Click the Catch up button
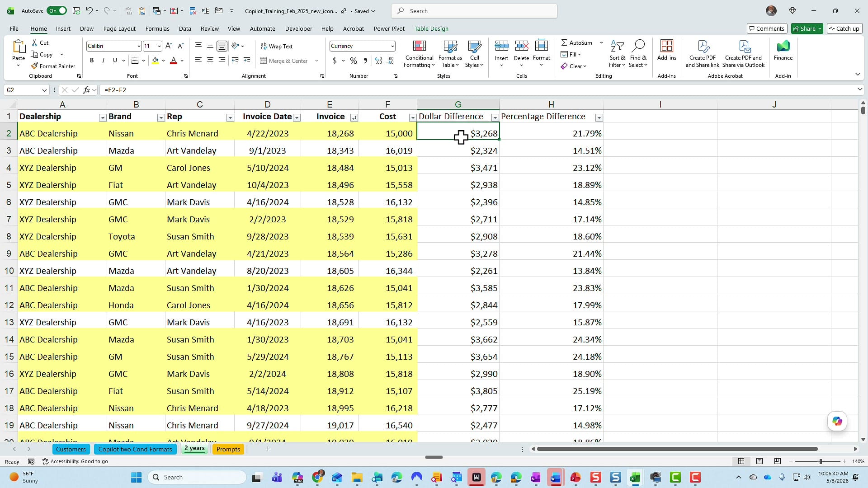 coord(844,28)
